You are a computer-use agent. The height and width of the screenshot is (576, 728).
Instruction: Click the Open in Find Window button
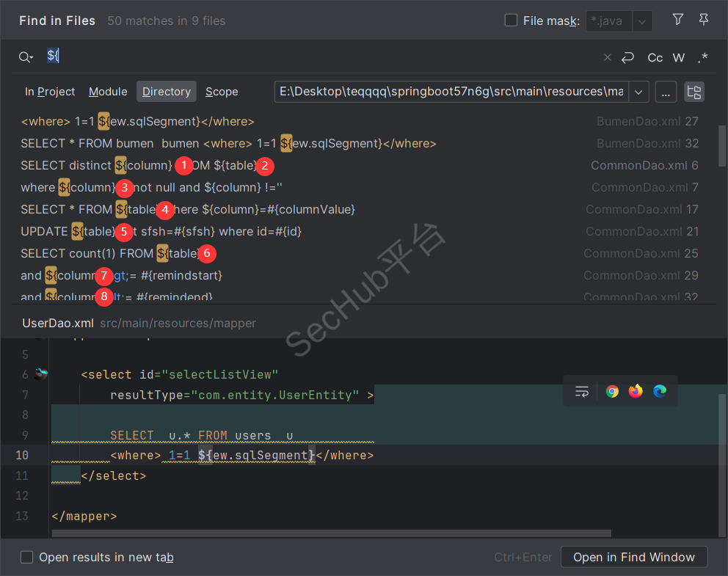(633, 557)
